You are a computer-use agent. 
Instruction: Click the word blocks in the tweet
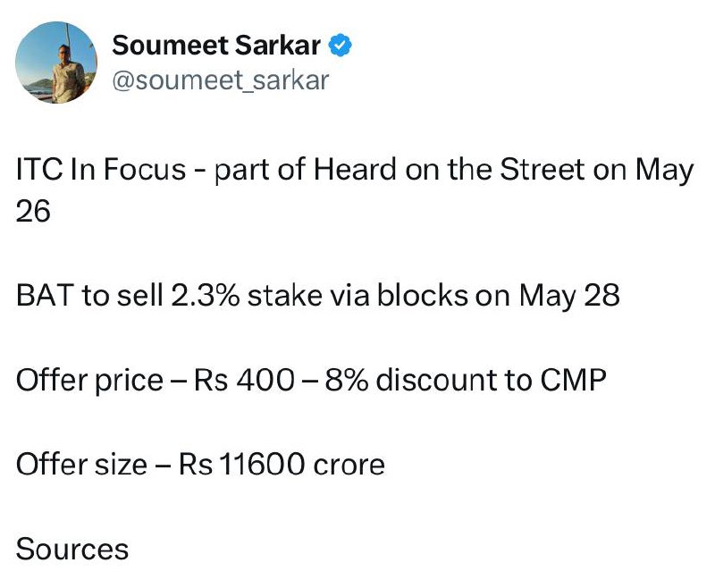pyautogui.click(x=422, y=295)
